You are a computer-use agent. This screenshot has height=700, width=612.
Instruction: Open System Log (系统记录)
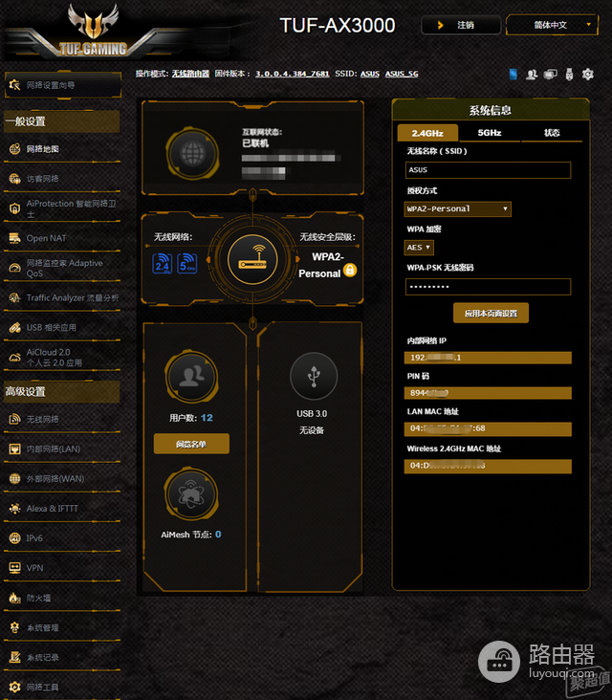coord(61,657)
